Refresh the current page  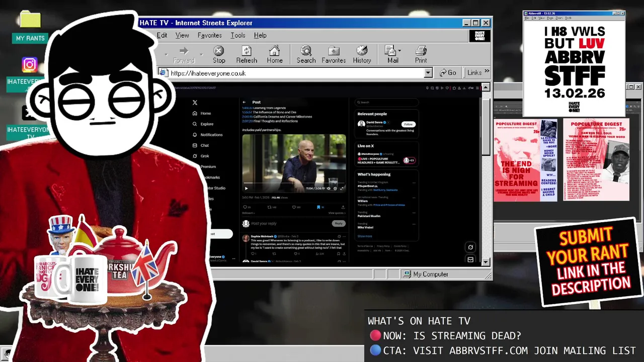pos(247,55)
